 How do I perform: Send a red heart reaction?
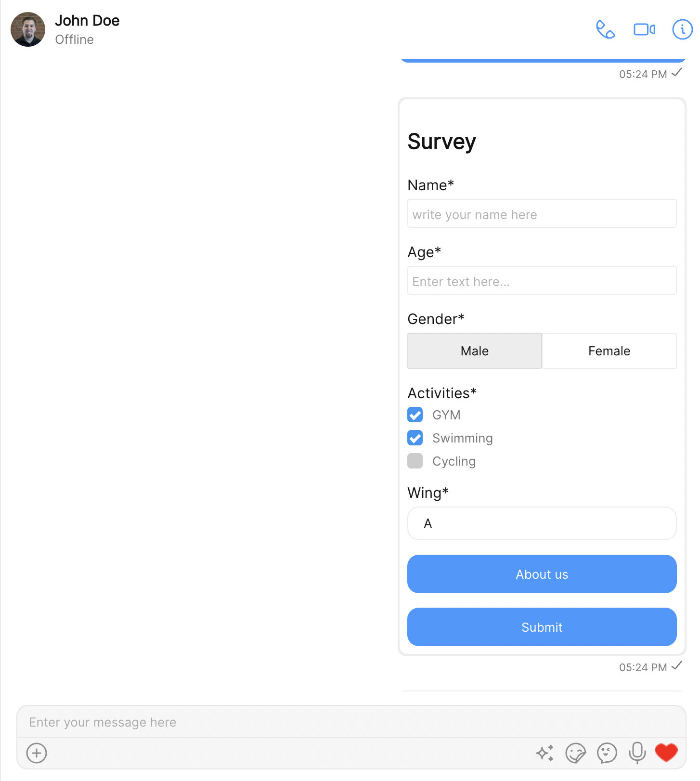(666, 753)
